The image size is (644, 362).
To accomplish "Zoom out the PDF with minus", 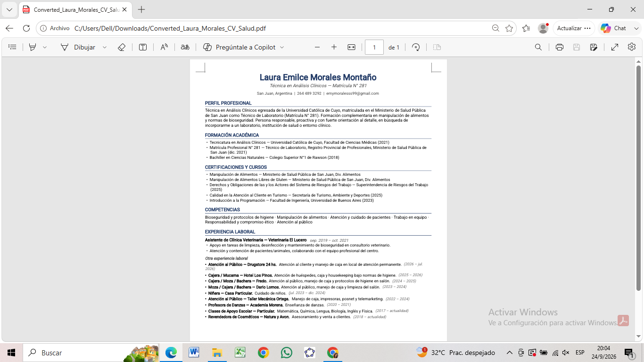I will (317, 47).
